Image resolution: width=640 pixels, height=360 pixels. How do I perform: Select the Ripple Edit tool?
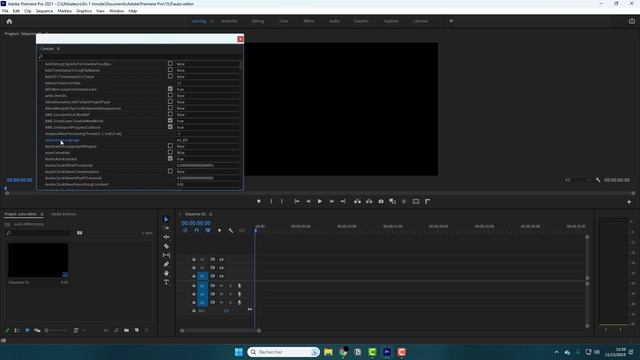(166, 237)
